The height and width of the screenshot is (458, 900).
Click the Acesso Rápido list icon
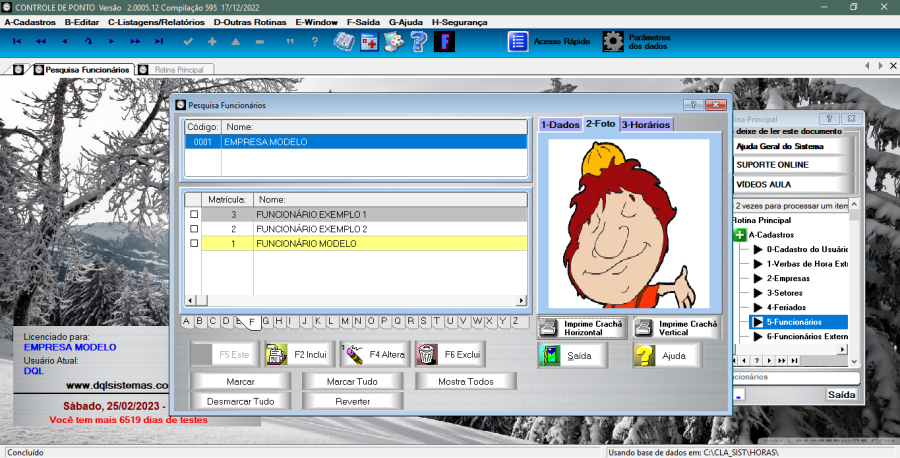pyautogui.click(x=518, y=42)
